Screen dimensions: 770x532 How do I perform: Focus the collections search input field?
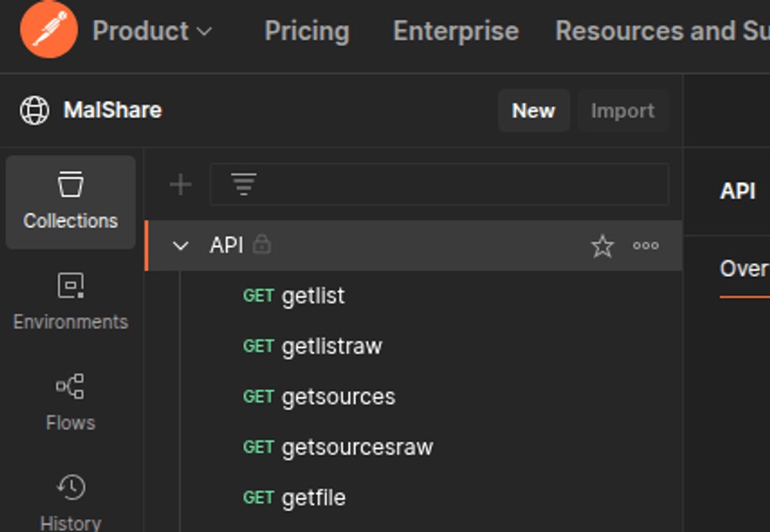pyautogui.click(x=439, y=184)
